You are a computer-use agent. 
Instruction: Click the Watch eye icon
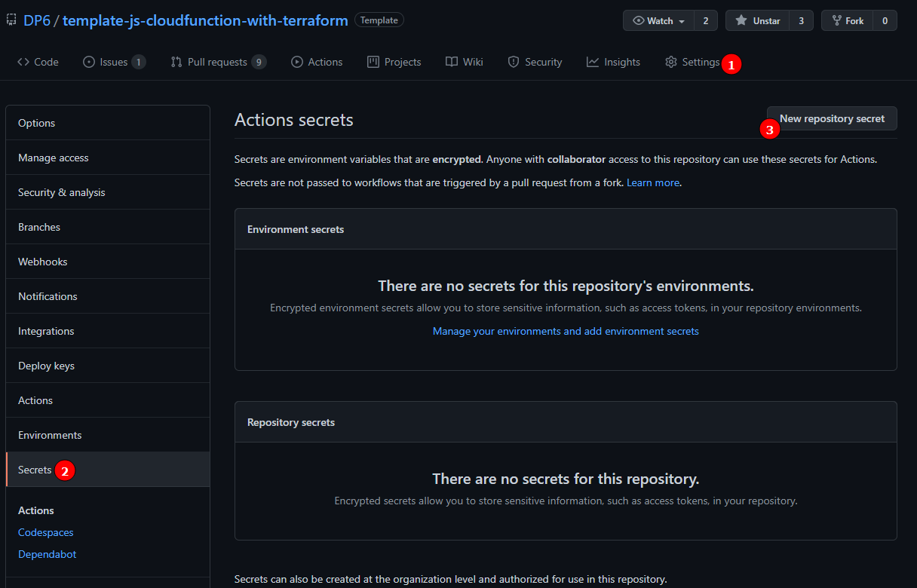pos(639,20)
